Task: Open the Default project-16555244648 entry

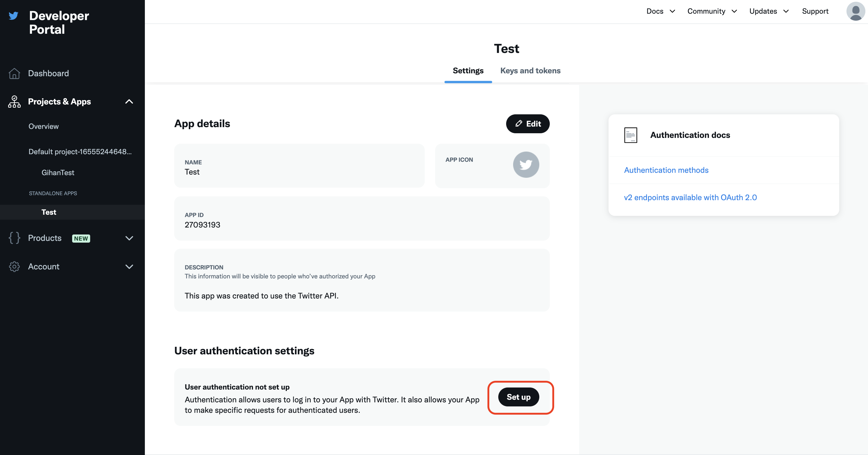Action: click(x=80, y=152)
